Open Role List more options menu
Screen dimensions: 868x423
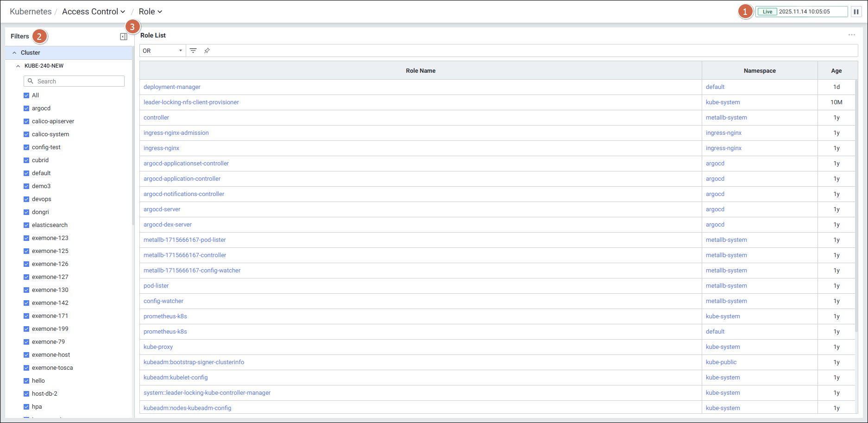point(851,35)
